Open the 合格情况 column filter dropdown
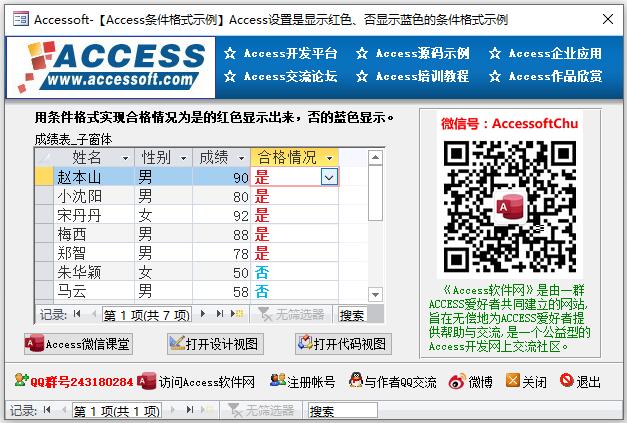Viewport: 627px width, 423px height. pos(329,159)
